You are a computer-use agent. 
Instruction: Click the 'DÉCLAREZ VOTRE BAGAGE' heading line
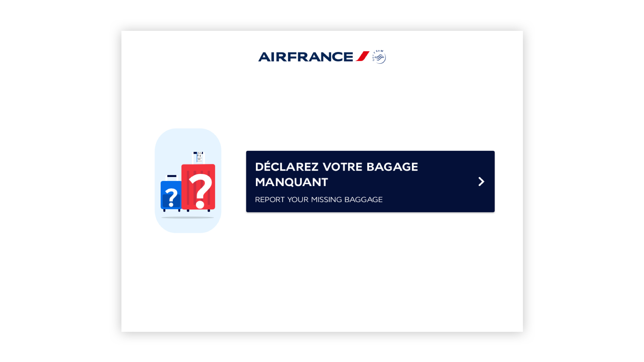[x=336, y=167]
